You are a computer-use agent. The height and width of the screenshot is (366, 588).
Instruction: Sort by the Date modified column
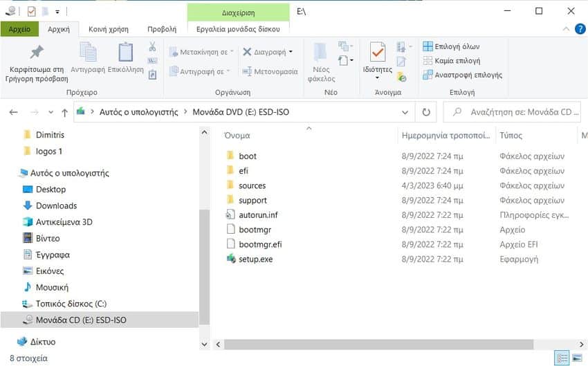446,136
